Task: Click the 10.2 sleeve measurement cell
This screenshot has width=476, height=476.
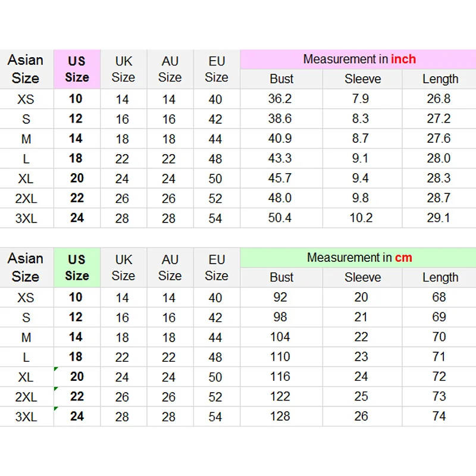Action: (x=361, y=218)
